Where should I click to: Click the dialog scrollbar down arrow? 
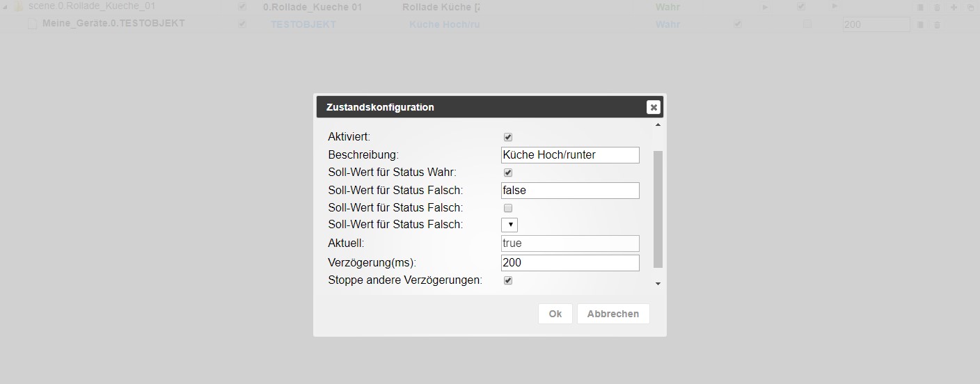tap(658, 284)
